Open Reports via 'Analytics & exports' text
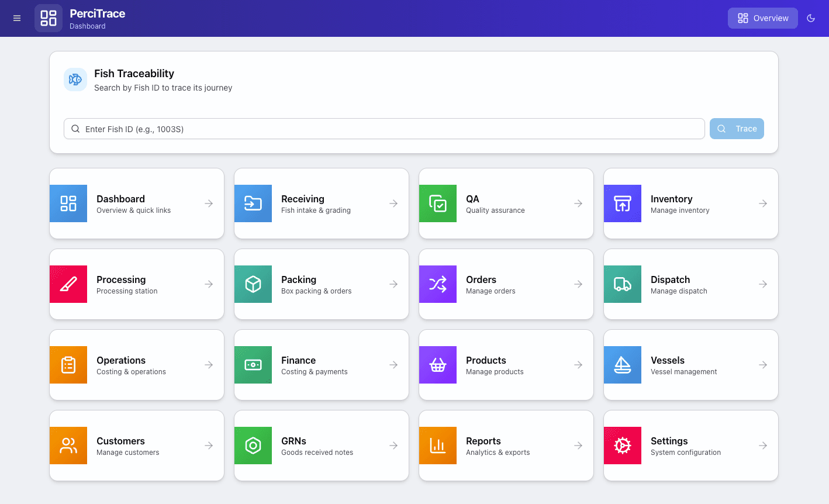 [498, 453]
